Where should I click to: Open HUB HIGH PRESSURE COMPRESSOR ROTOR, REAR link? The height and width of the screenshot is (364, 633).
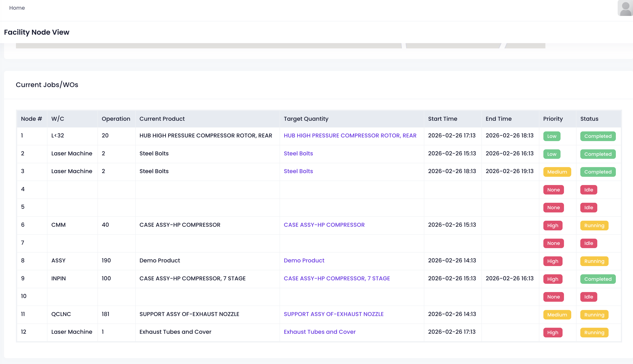[350, 135]
